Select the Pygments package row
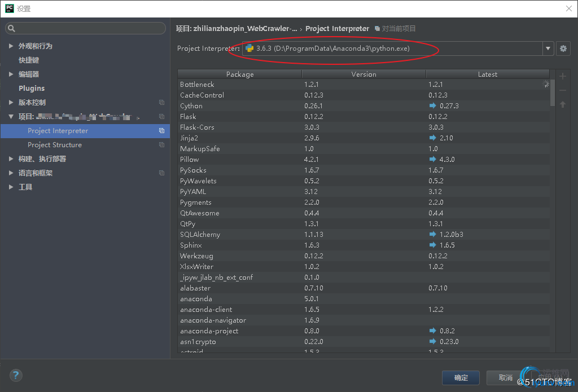This screenshot has height=392, width=578. click(364, 202)
